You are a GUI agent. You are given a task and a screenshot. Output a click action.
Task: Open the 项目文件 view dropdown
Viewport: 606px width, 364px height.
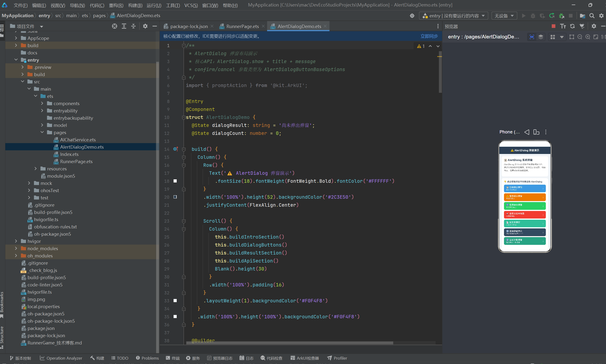(x=41, y=27)
